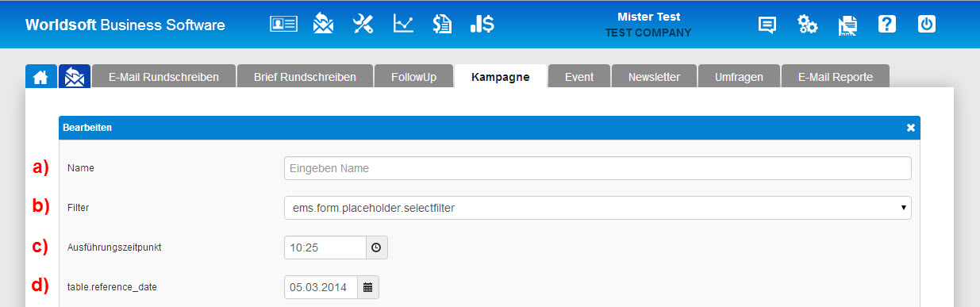This screenshot has height=307, width=980.
Task: Open the clock time picker button
Action: coord(376,248)
